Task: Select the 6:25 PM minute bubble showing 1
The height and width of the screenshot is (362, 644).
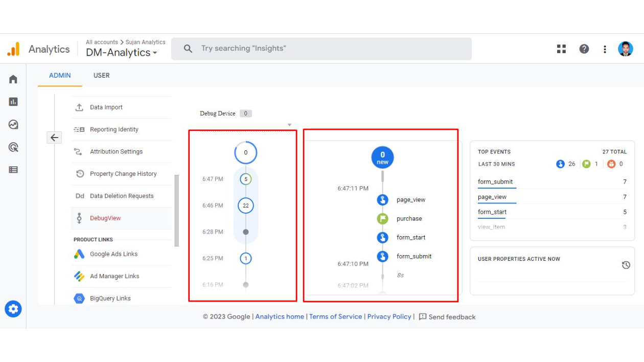Action: pyautogui.click(x=246, y=259)
